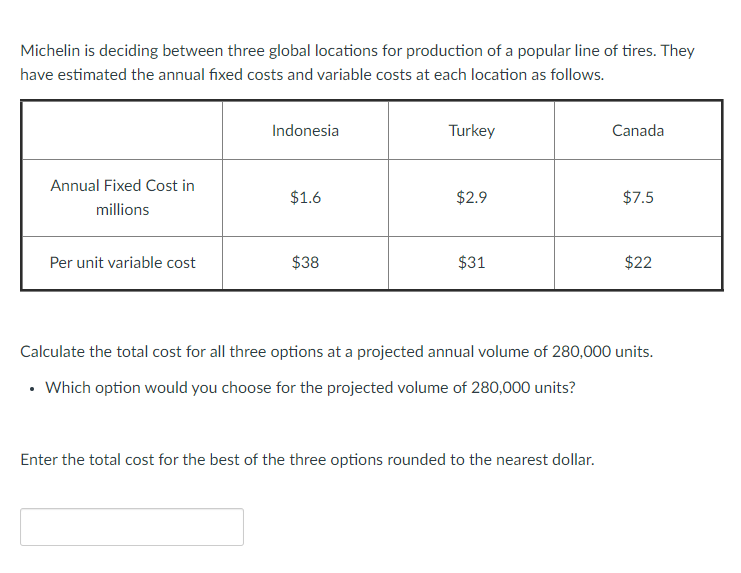
Task: Click the total cost answer input box
Action: tap(132, 527)
